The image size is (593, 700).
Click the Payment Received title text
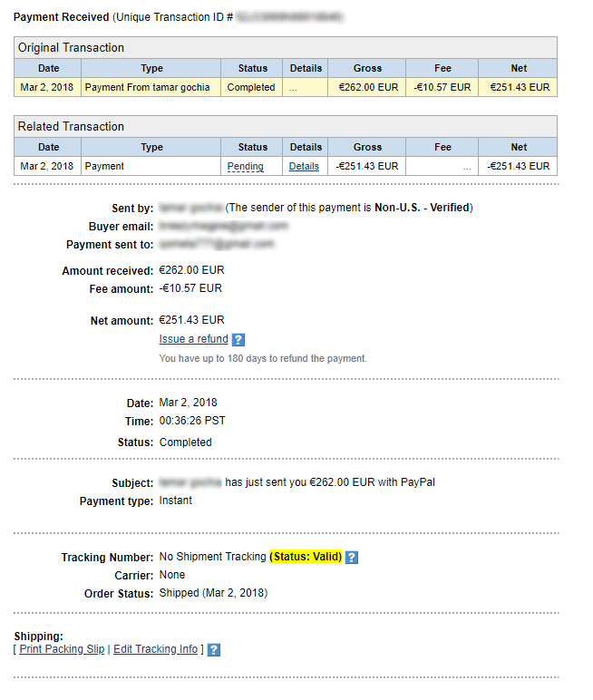(x=61, y=17)
